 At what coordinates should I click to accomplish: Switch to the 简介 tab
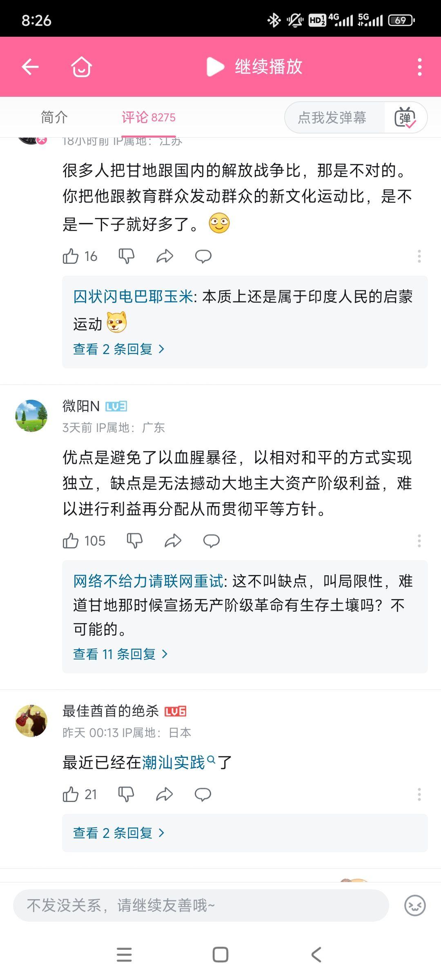(x=54, y=118)
